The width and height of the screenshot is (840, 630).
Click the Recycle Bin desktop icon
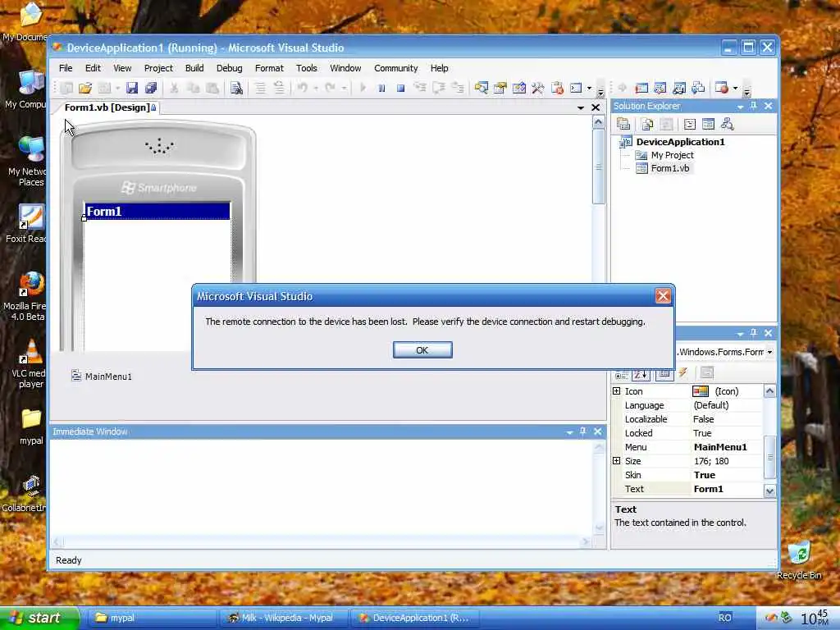pos(799,559)
